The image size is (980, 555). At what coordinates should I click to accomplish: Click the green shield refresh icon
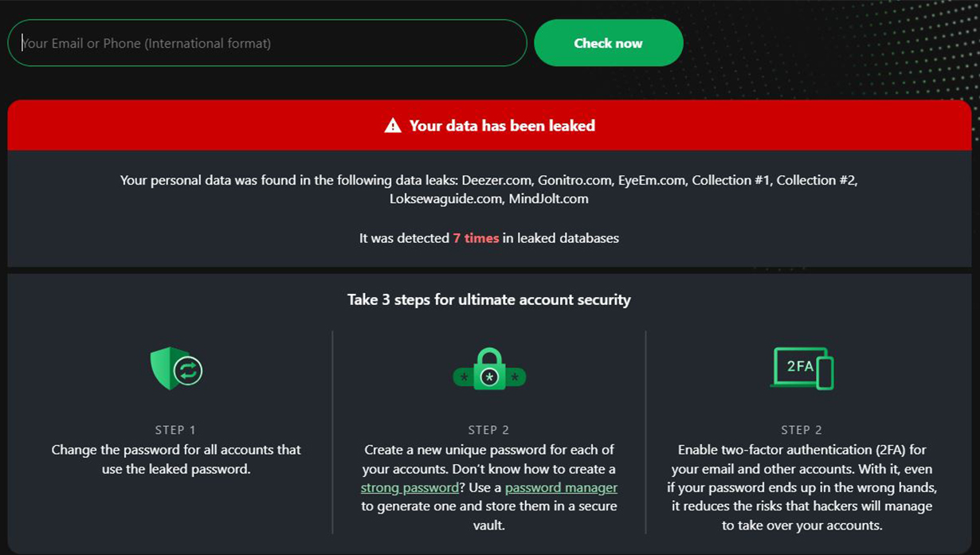176,369
